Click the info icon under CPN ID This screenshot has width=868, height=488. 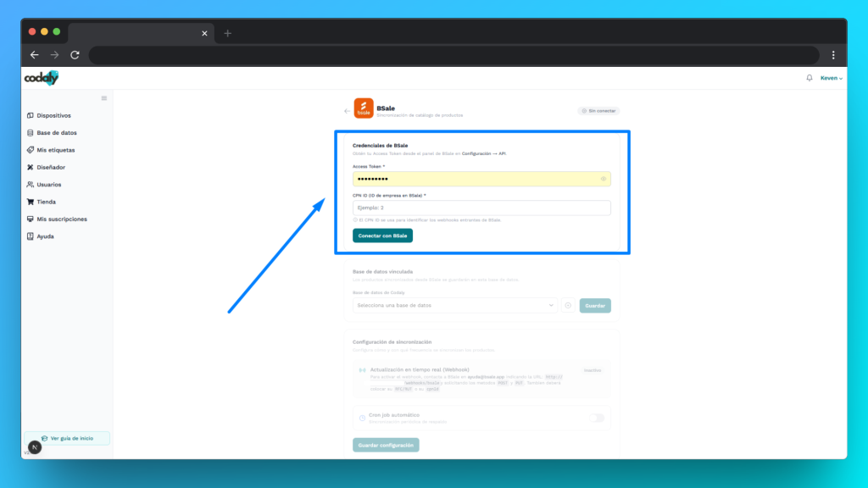pyautogui.click(x=355, y=219)
